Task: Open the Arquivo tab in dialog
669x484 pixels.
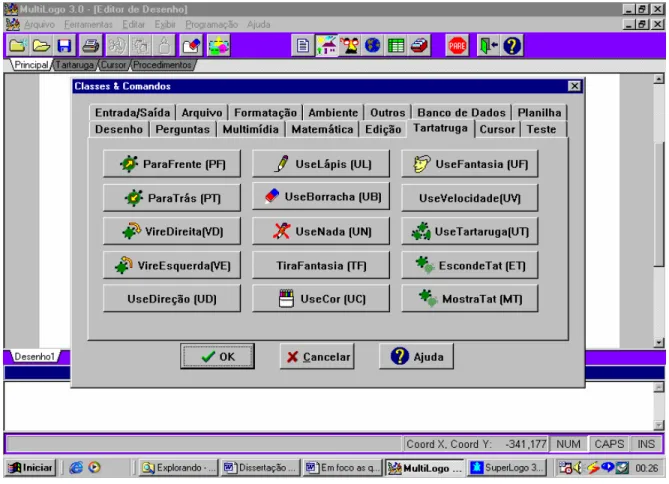Action: (202, 113)
